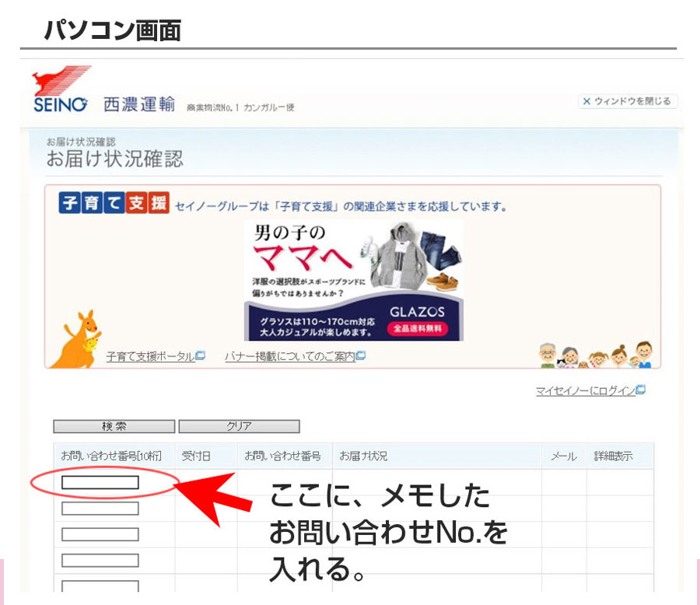700x605 pixels.
Task: Click the SEINO kangaroo logo
Action: (61, 83)
